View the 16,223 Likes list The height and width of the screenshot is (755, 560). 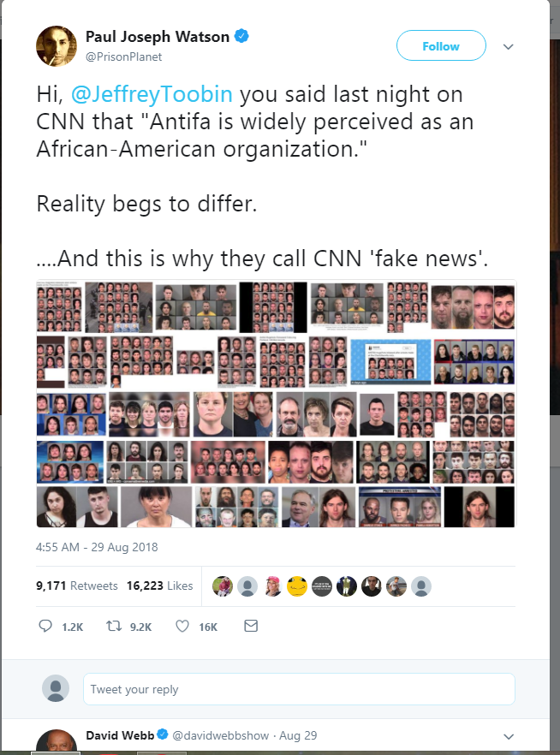(x=160, y=586)
